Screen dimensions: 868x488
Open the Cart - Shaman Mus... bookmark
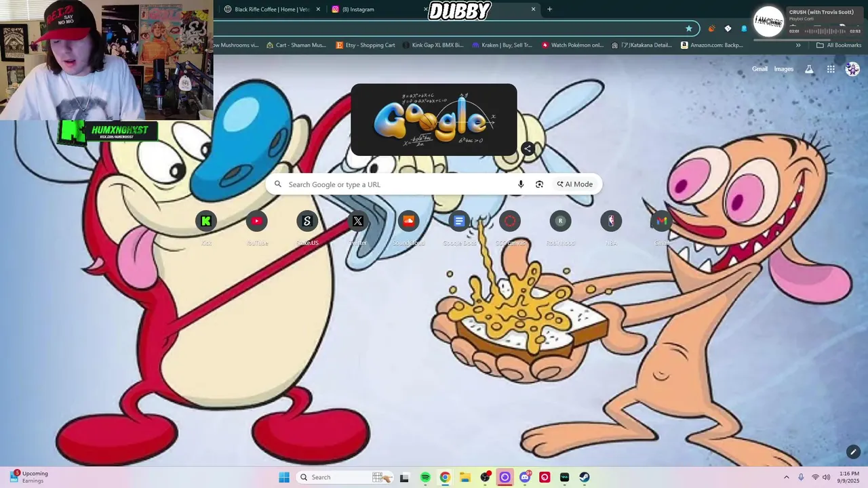pyautogui.click(x=296, y=45)
